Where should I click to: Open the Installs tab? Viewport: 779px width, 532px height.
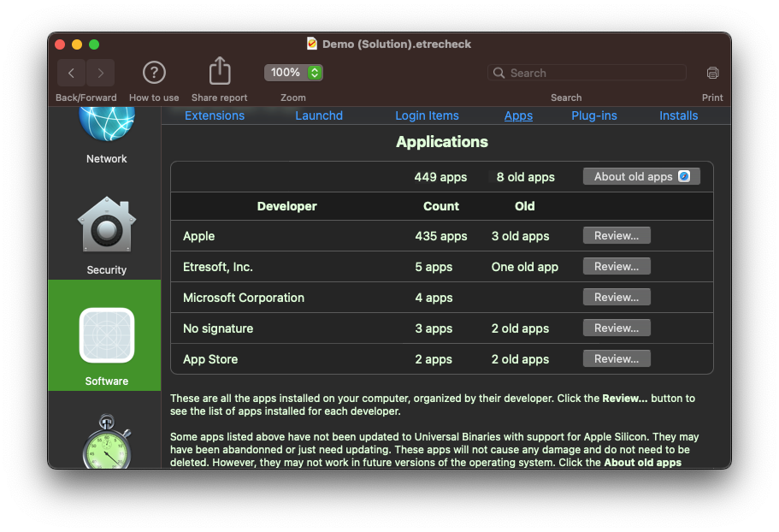point(679,115)
